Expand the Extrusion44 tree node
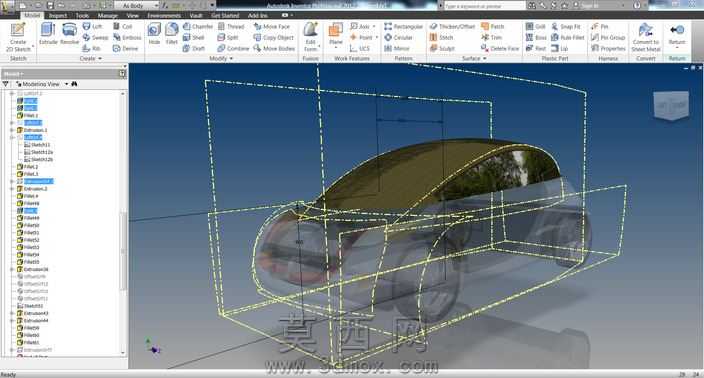The image size is (704, 378). pyautogui.click(x=12, y=321)
